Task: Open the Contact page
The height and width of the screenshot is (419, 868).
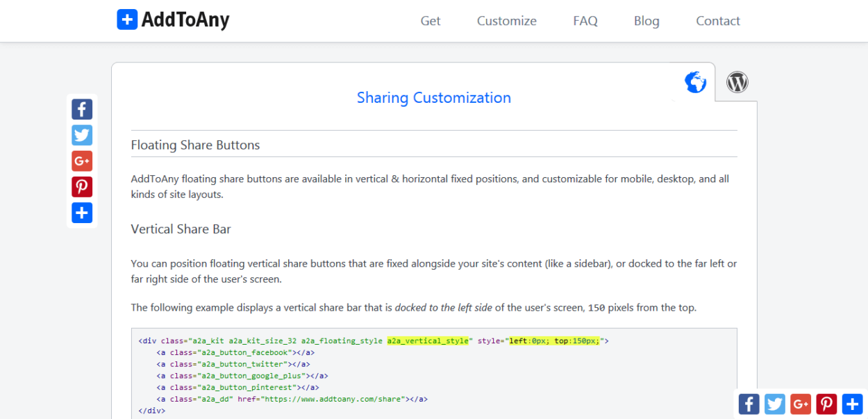Action: [x=718, y=21]
